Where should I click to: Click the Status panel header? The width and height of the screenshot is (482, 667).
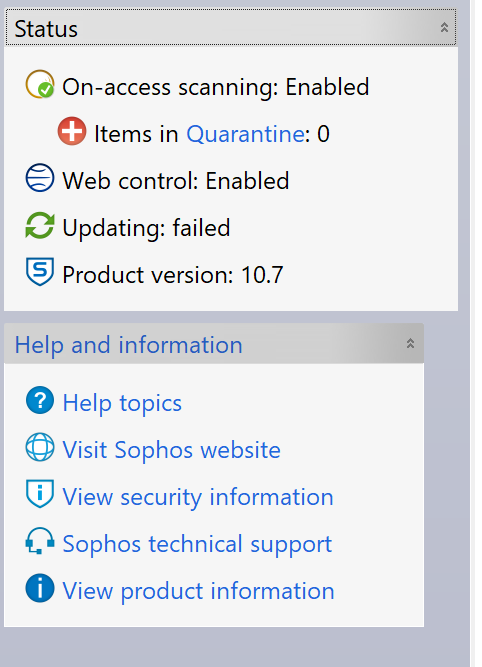[231, 27]
